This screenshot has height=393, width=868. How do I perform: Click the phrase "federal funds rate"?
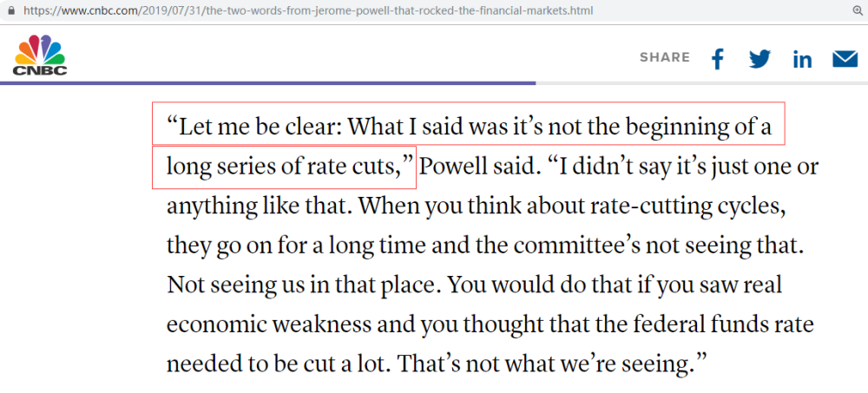point(711,325)
